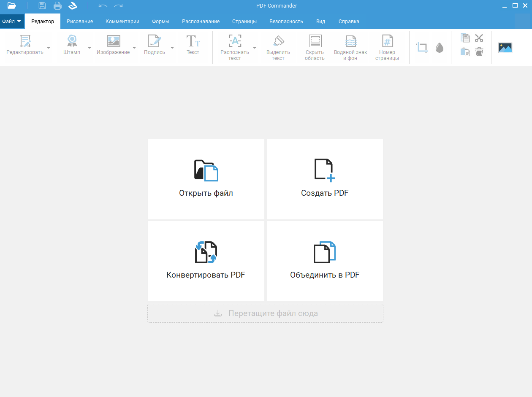Open the Формы tab

161,22
